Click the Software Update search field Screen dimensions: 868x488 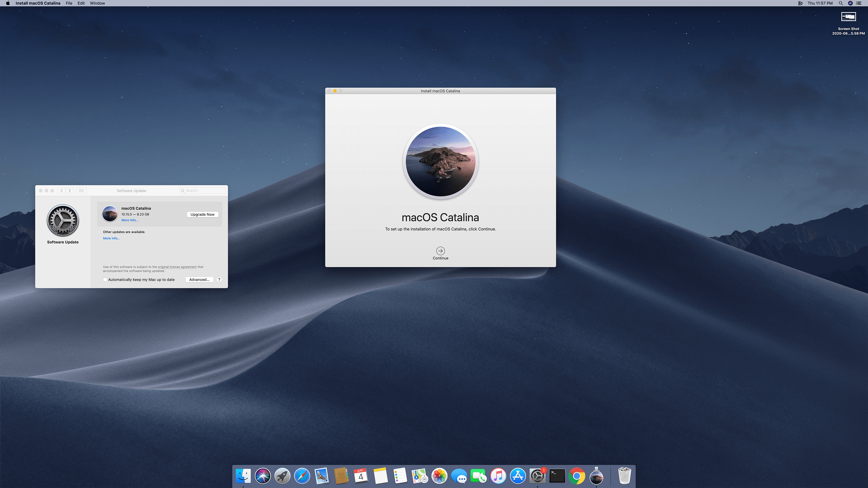pos(203,191)
